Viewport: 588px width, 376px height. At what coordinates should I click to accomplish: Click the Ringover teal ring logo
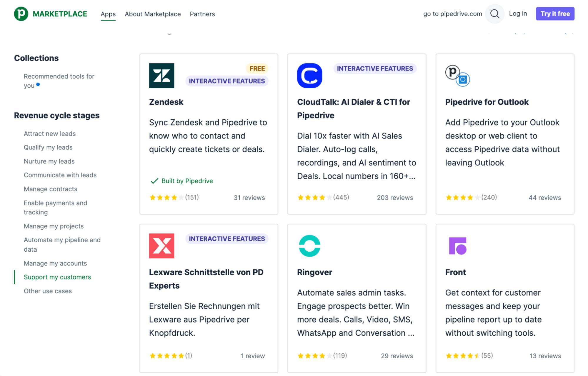click(x=309, y=246)
